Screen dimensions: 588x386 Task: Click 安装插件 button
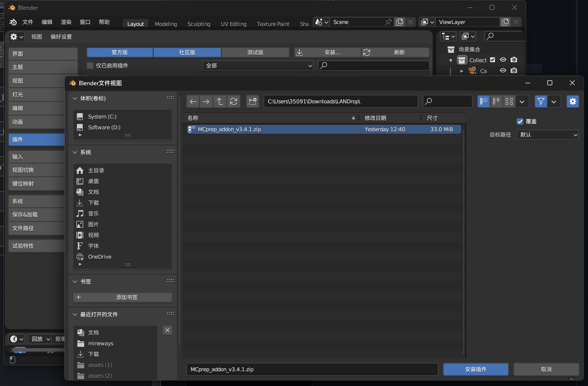pos(476,369)
